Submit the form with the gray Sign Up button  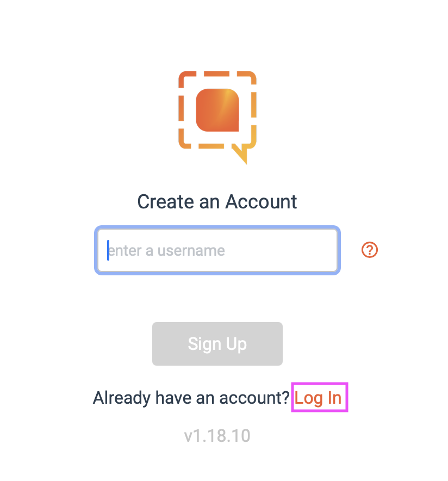coord(217,344)
